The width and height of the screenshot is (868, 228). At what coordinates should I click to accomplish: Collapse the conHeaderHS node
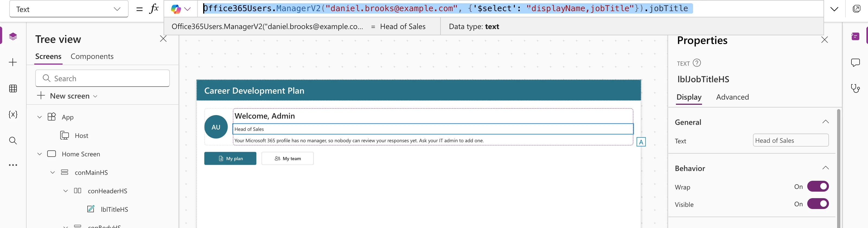click(x=66, y=191)
